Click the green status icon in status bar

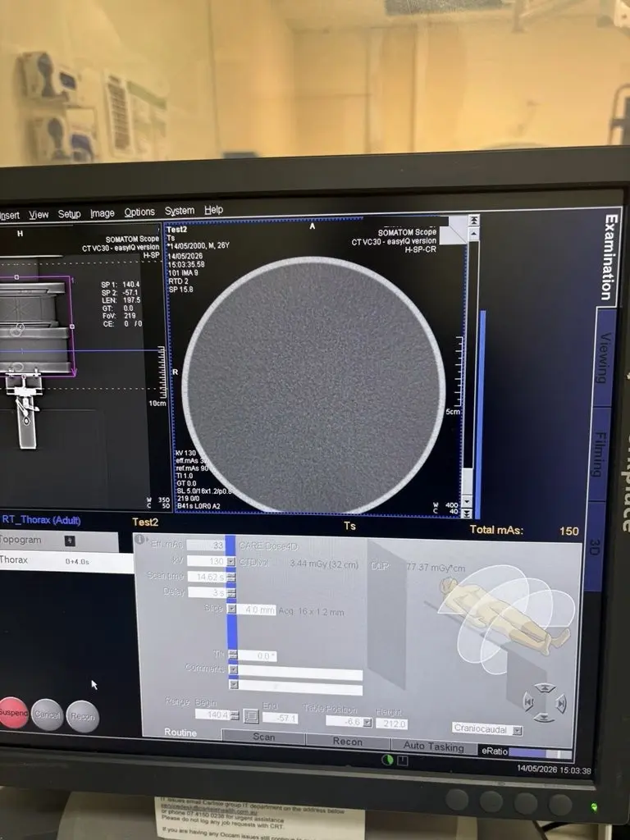pos(387,760)
